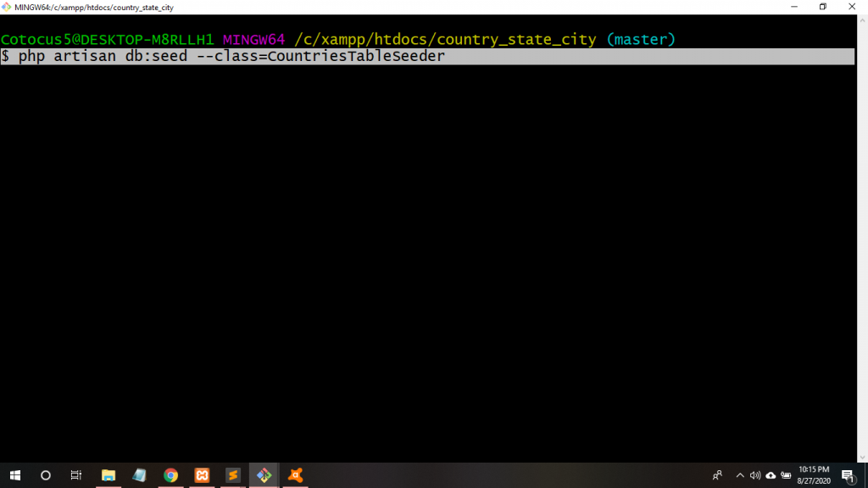Click the Git Bash icon in title bar
This screenshot has height=488, width=868.
point(7,7)
